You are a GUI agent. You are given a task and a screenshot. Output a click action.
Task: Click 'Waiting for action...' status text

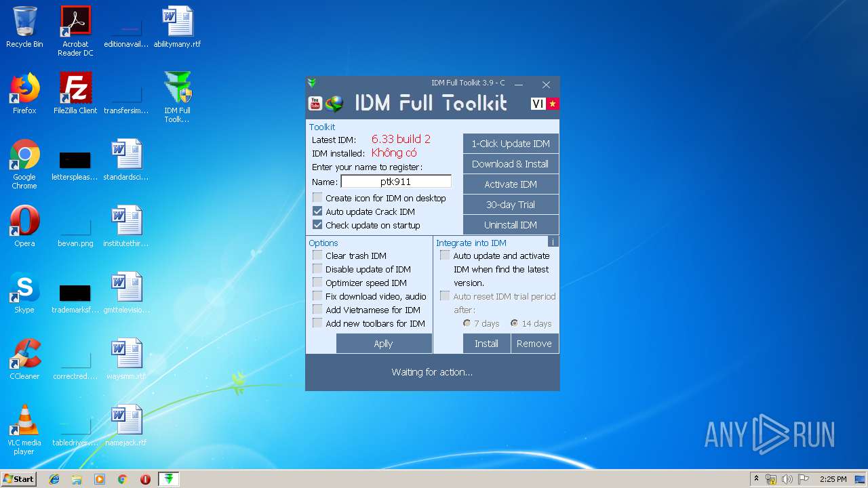pos(432,372)
